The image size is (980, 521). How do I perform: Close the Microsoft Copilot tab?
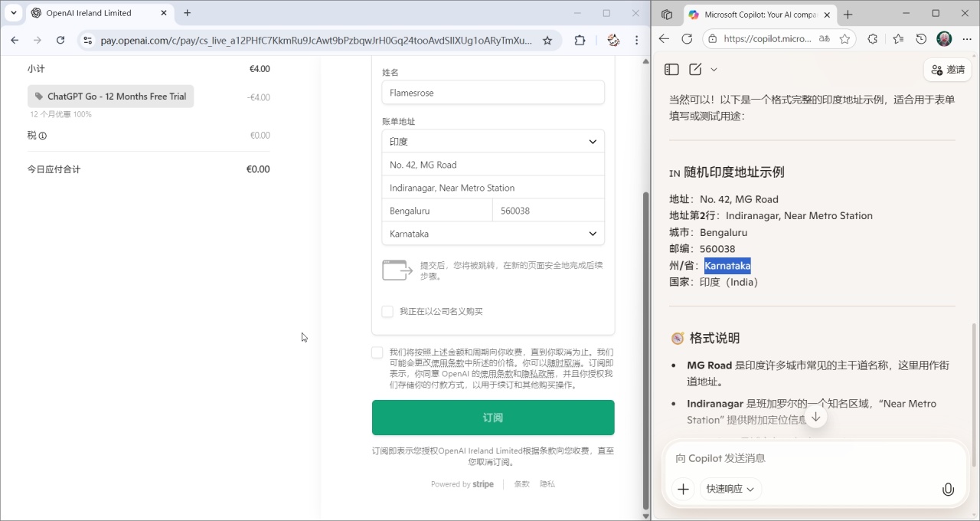tap(827, 15)
